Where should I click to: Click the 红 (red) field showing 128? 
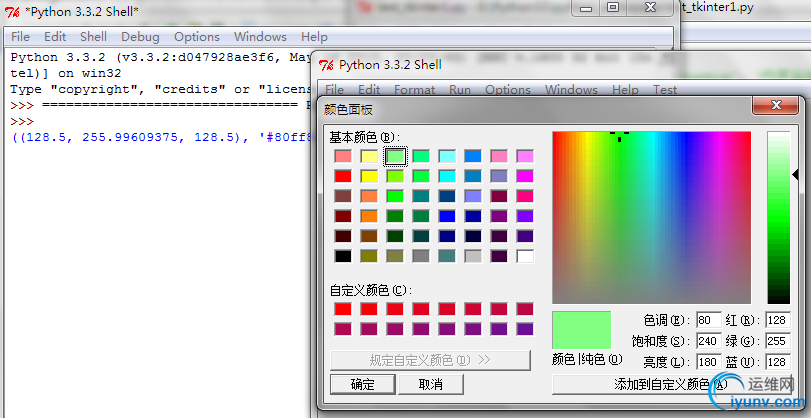tap(778, 320)
